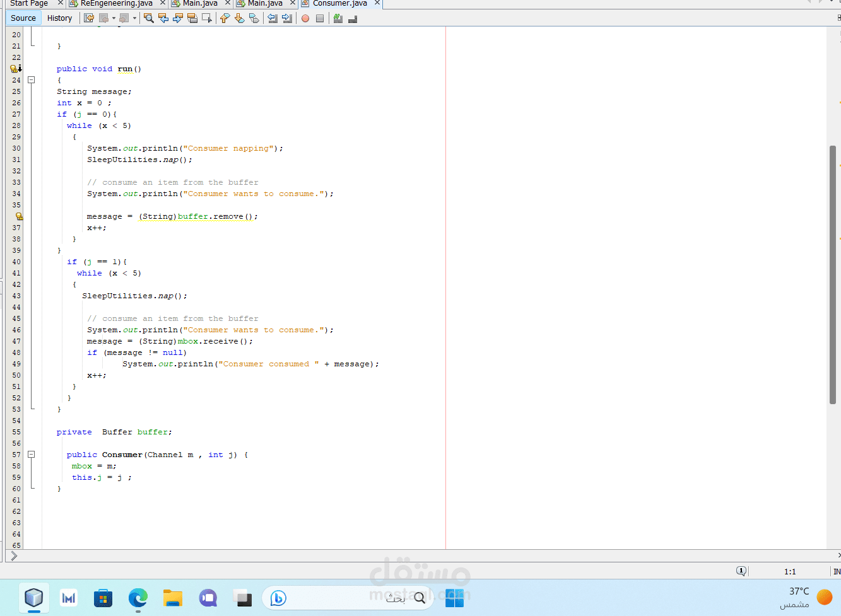Click the Forward navigation arrow icon
The image size is (841, 616).
tap(124, 18)
